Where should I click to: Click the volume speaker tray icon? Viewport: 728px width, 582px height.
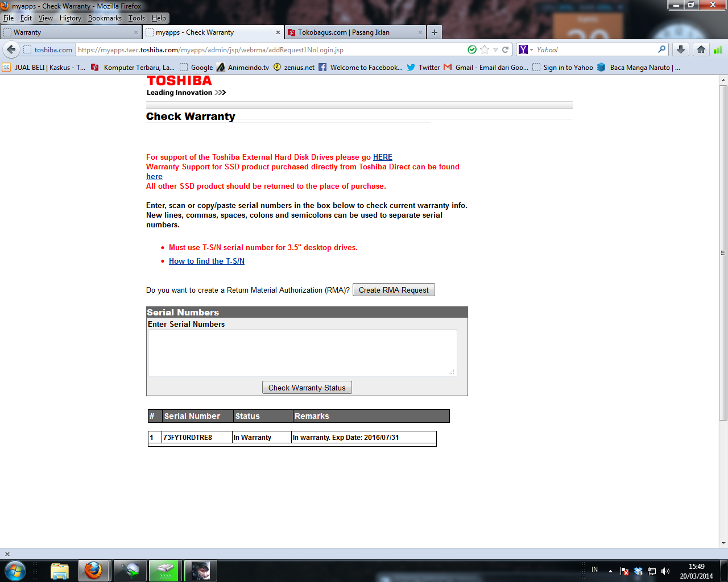click(x=665, y=571)
